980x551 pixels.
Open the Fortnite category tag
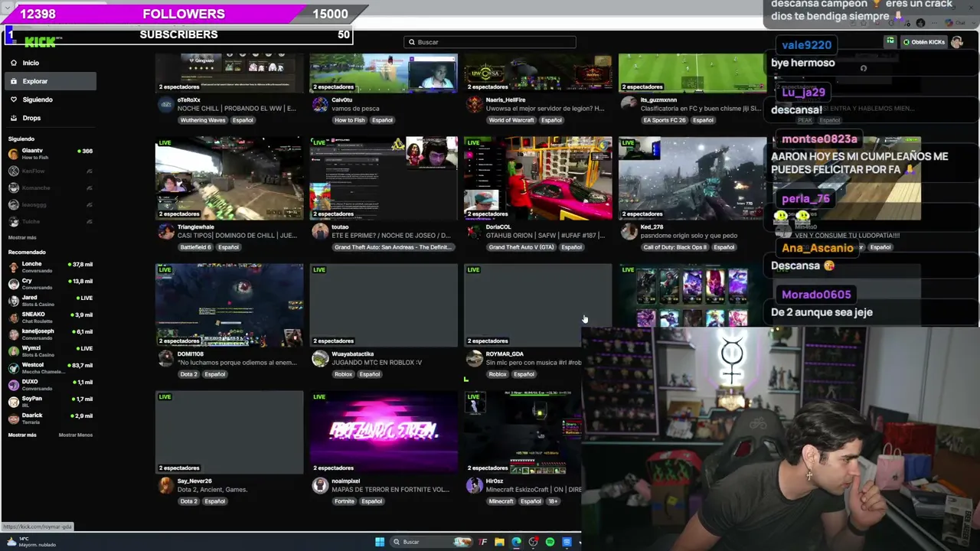coord(345,501)
